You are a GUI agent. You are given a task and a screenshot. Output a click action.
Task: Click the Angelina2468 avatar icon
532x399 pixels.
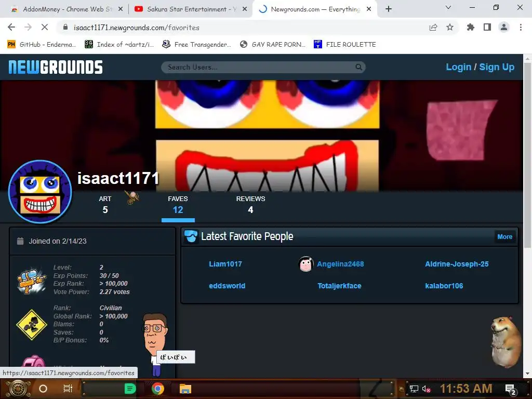click(305, 264)
